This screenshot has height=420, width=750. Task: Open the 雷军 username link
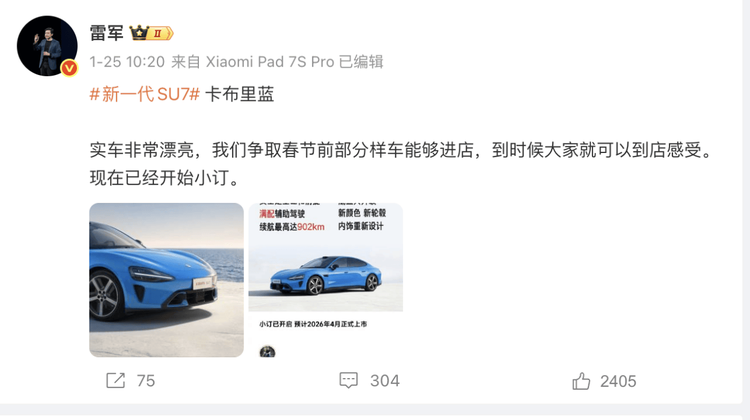tap(106, 33)
